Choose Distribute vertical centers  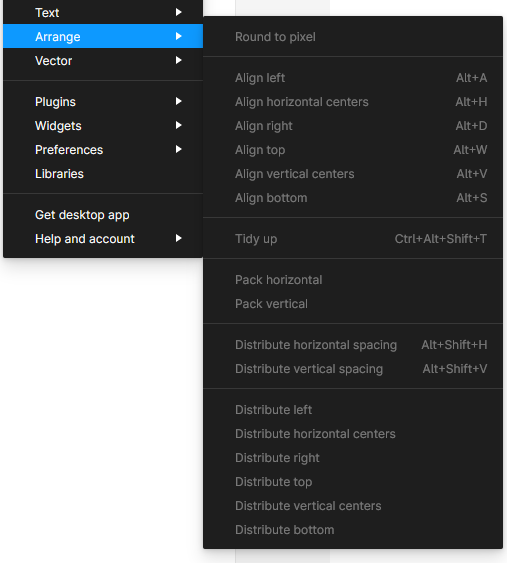pyautogui.click(x=353, y=506)
